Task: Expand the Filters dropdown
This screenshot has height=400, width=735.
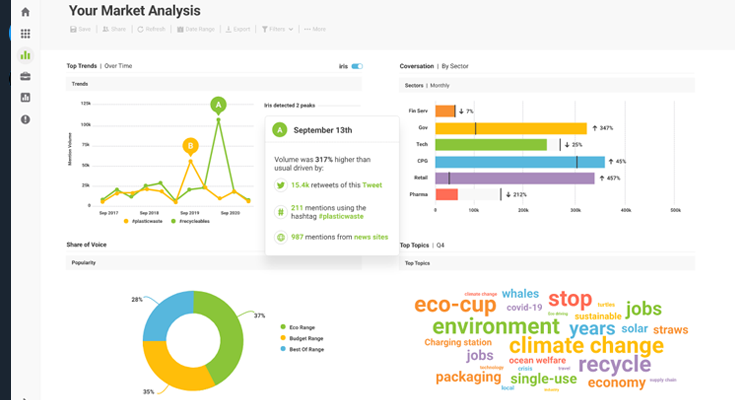Action: pos(278,29)
